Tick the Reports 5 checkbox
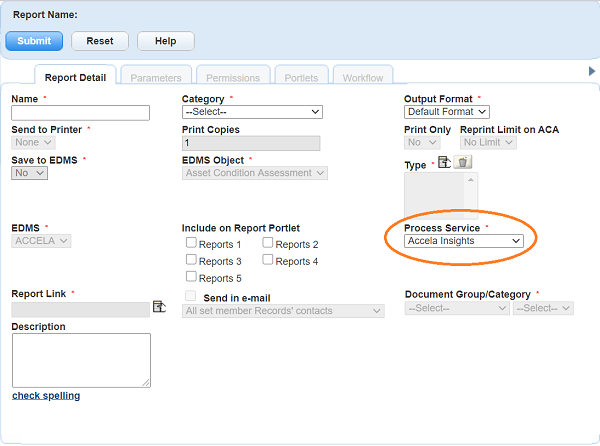Screen dimensions: 600x446 191,278
